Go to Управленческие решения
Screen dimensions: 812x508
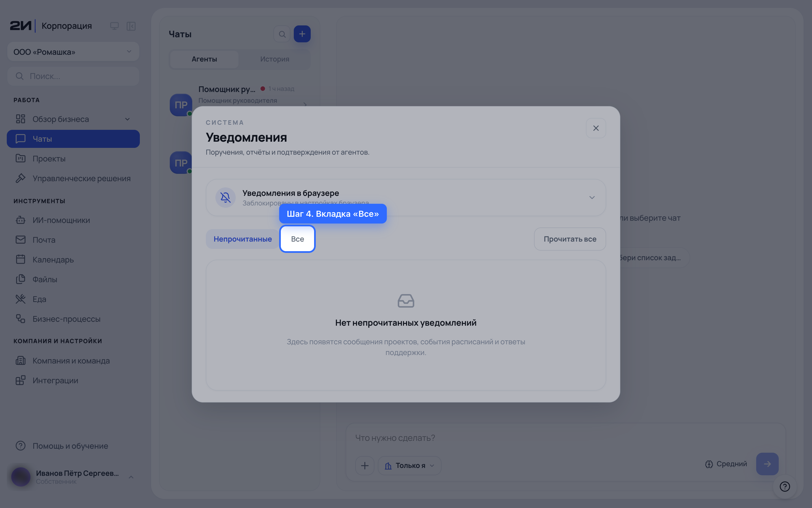[73, 178]
